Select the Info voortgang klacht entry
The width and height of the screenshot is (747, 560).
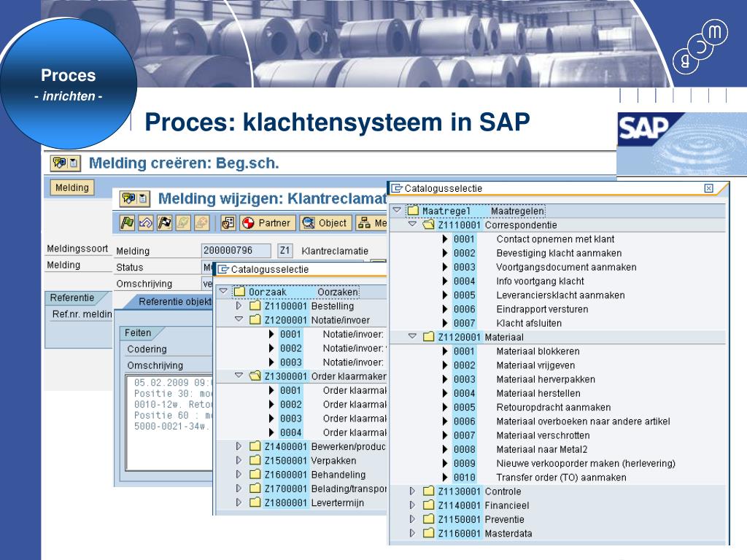click(540, 281)
